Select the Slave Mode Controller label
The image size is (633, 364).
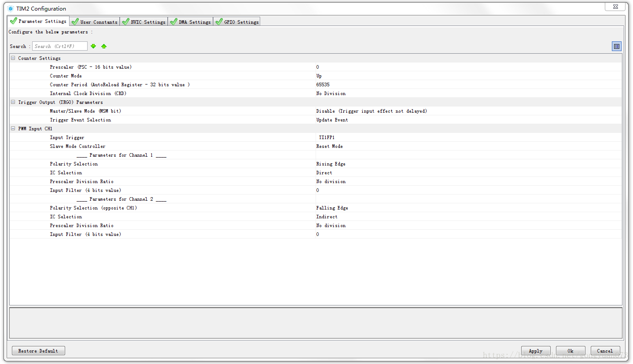[77, 146]
